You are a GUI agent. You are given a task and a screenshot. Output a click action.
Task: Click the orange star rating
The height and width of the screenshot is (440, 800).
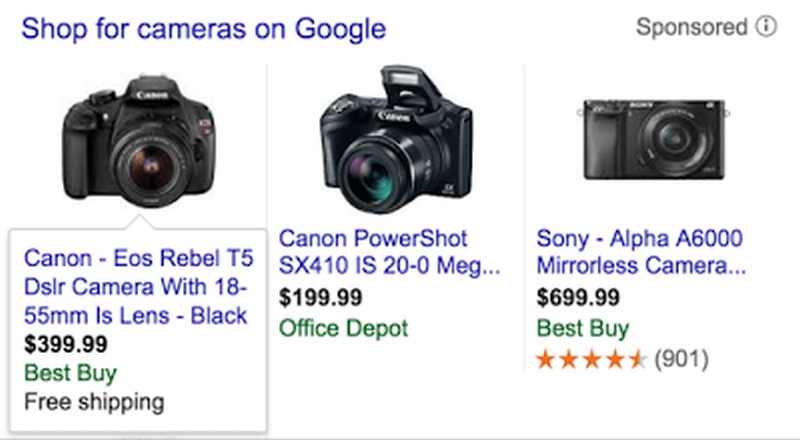(592, 359)
